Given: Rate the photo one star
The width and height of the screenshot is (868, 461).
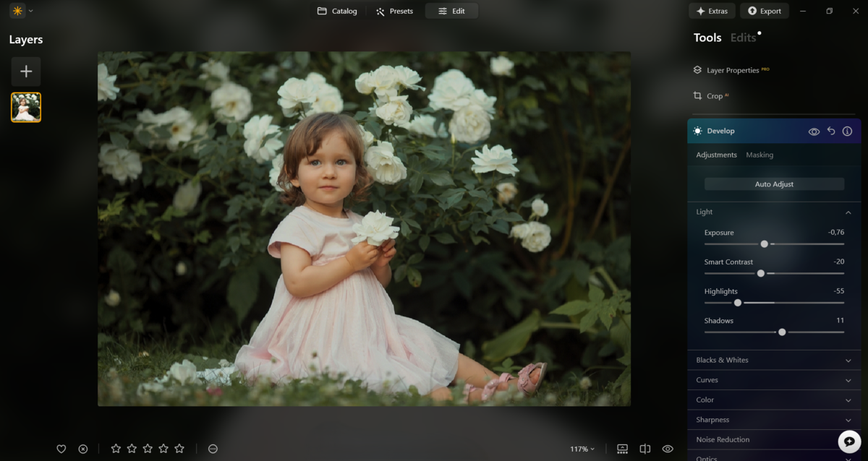Looking at the screenshot, I should [116, 449].
